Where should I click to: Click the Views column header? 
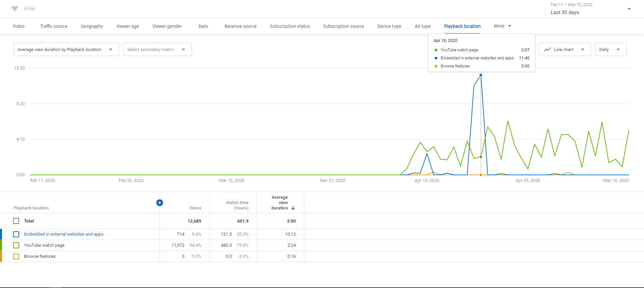pyautogui.click(x=195, y=208)
